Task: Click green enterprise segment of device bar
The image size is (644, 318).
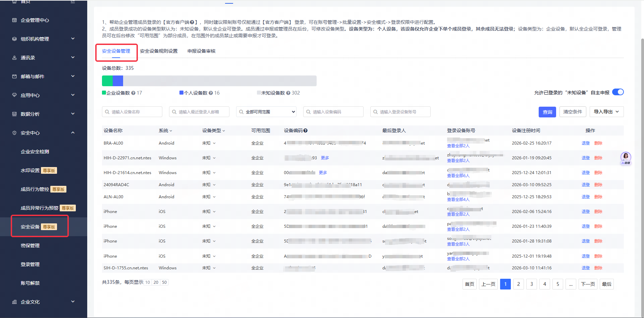Action: (x=107, y=81)
